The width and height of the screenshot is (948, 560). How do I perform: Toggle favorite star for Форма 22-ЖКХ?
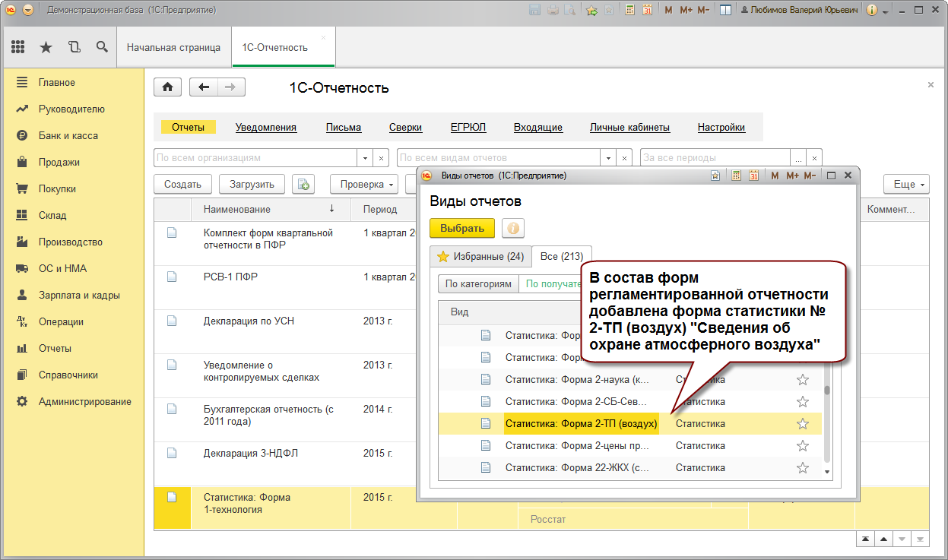[802, 468]
